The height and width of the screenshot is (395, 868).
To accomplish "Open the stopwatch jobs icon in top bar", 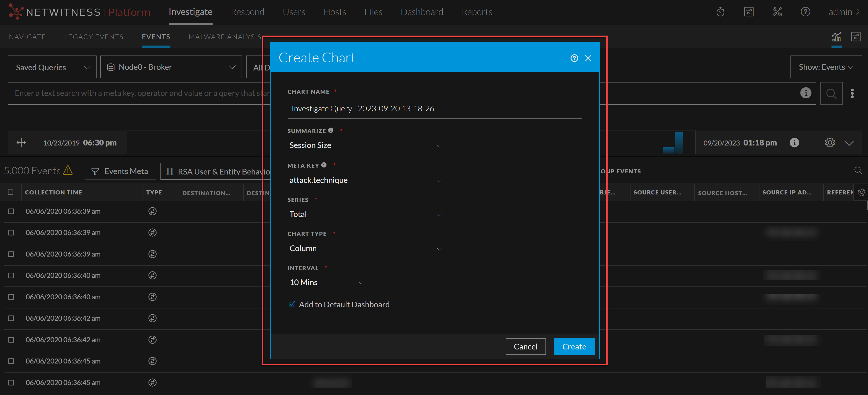I will click(720, 12).
